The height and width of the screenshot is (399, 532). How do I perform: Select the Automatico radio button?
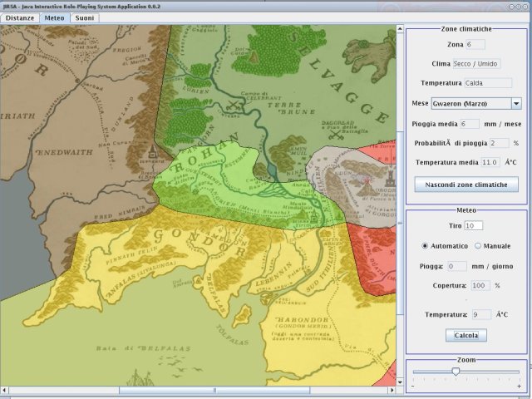point(426,246)
